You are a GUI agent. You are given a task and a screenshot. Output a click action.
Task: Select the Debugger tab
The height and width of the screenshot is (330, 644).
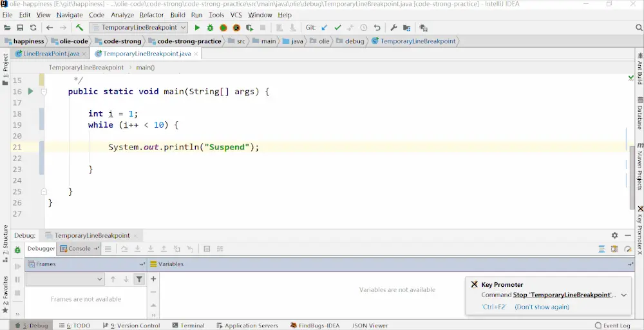point(41,249)
